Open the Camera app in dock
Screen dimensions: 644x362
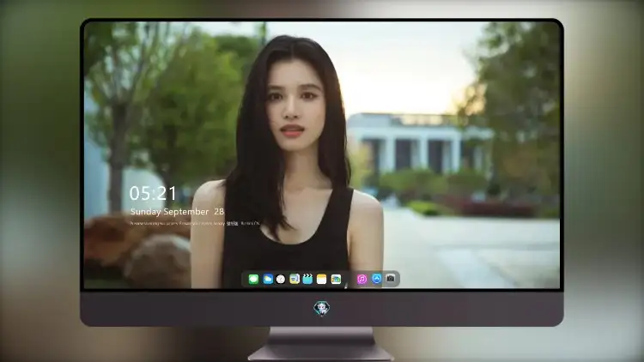tap(391, 279)
